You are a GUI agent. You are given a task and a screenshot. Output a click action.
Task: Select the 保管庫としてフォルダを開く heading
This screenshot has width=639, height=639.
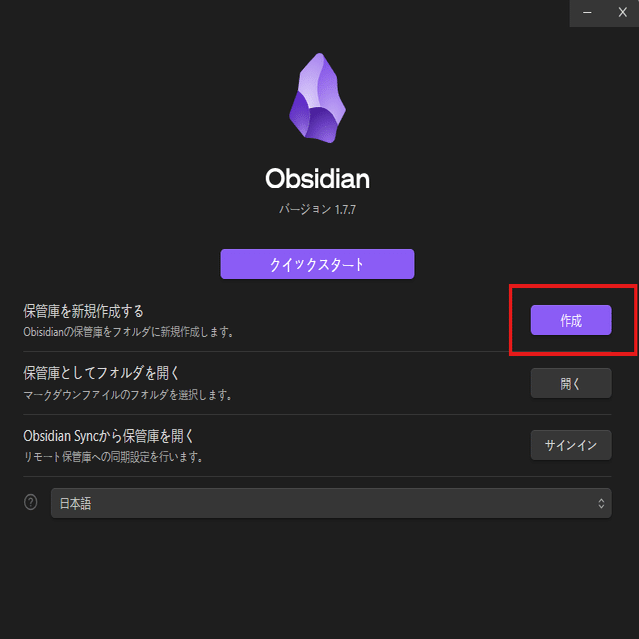(x=101, y=373)
